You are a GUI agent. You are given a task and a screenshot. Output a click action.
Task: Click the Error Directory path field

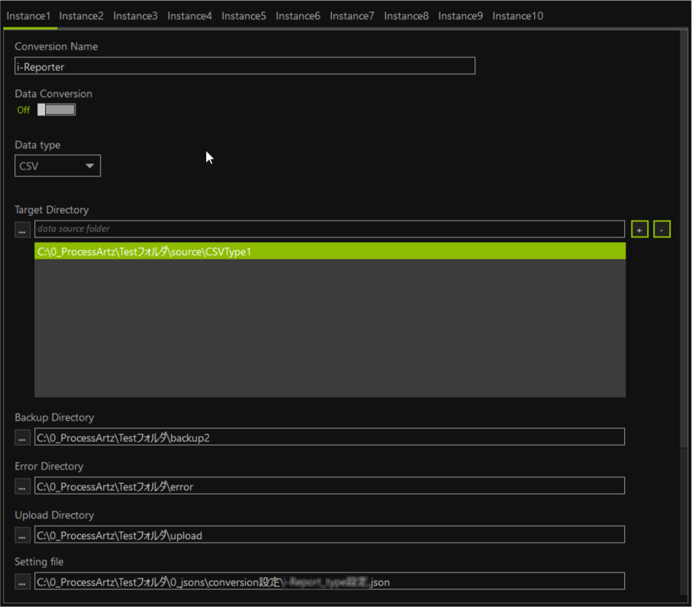click(x=329, y=486)
